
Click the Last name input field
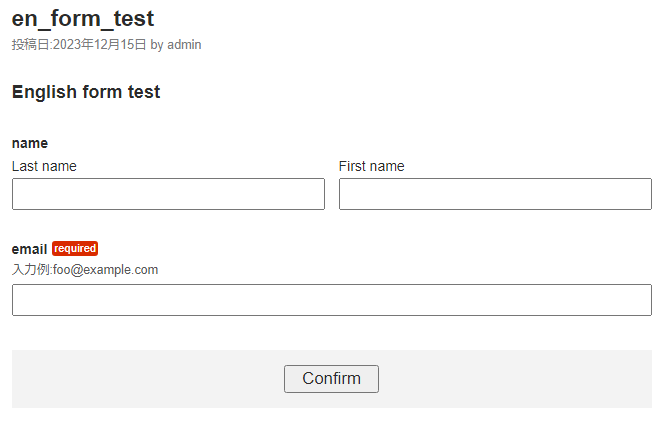[168, 194]
